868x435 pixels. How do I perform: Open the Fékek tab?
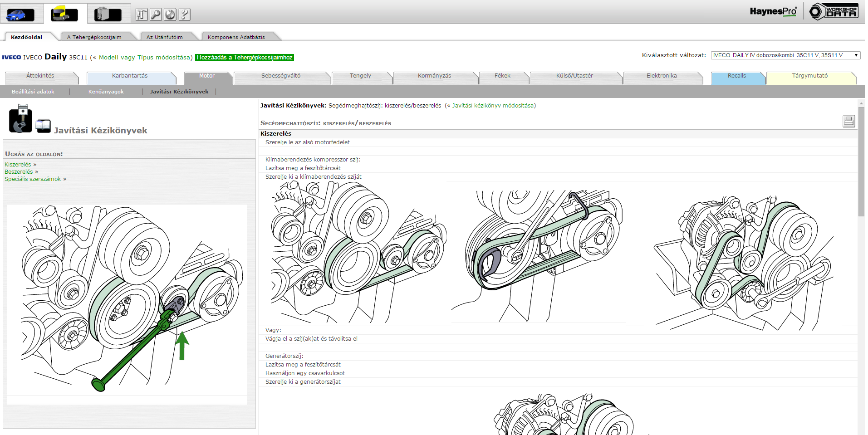(x=502, y=76)
